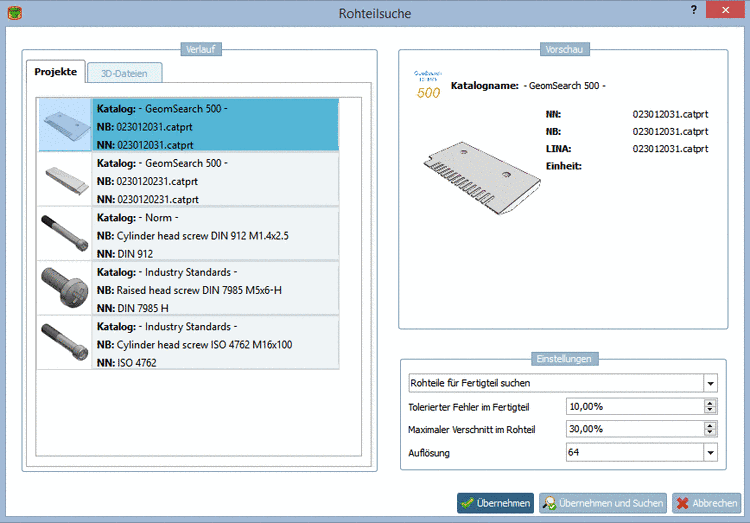Increase Maximaler Verschnitt im Rohteil with up arrow
The height and width of the screenshot is (523, 750).
pyautogui.click(x=710, y=425)
